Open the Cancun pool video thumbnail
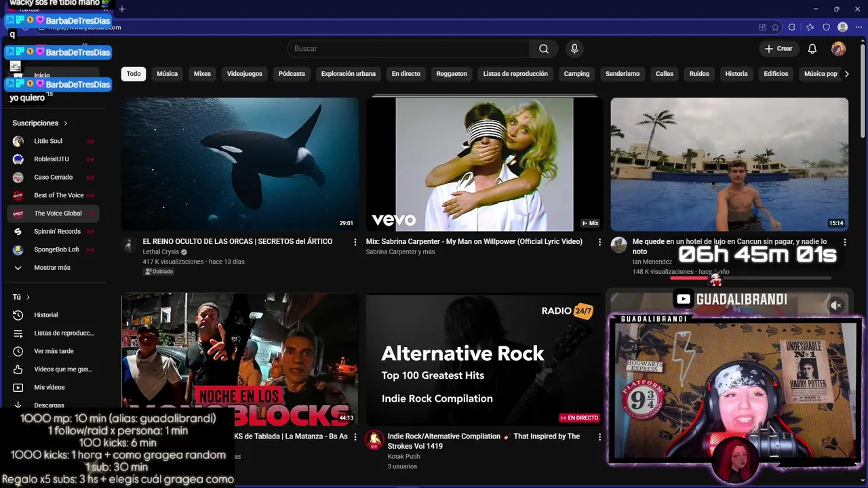868x488 pixels. (x=730, y=164)
